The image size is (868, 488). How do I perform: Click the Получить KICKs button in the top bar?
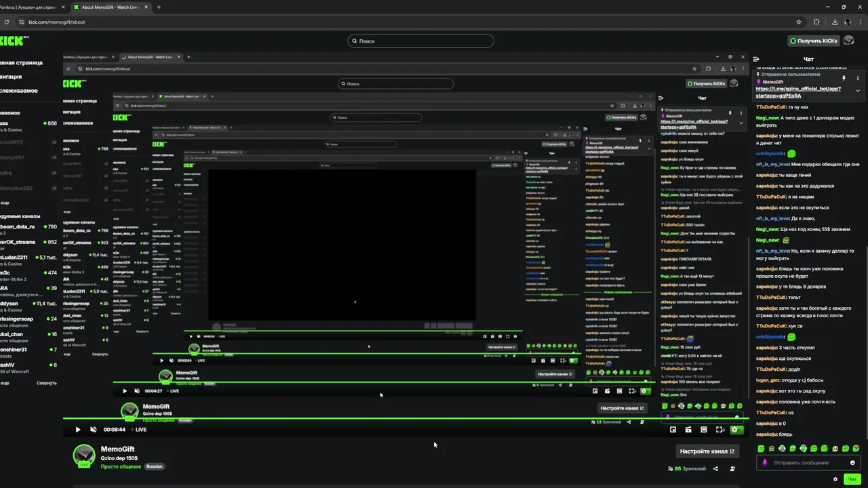[814, 41]
